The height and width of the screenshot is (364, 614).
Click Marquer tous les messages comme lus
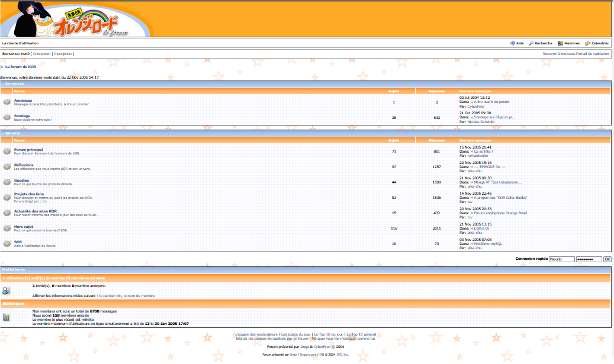coord(343,339)
